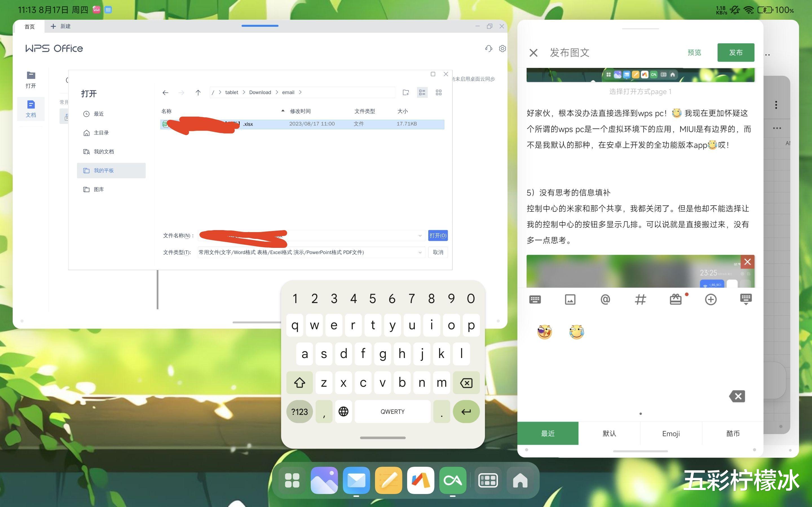Open WPS Office settings gear
The height and width of the screenshot is (507, 812).
[x=502, y=49]
